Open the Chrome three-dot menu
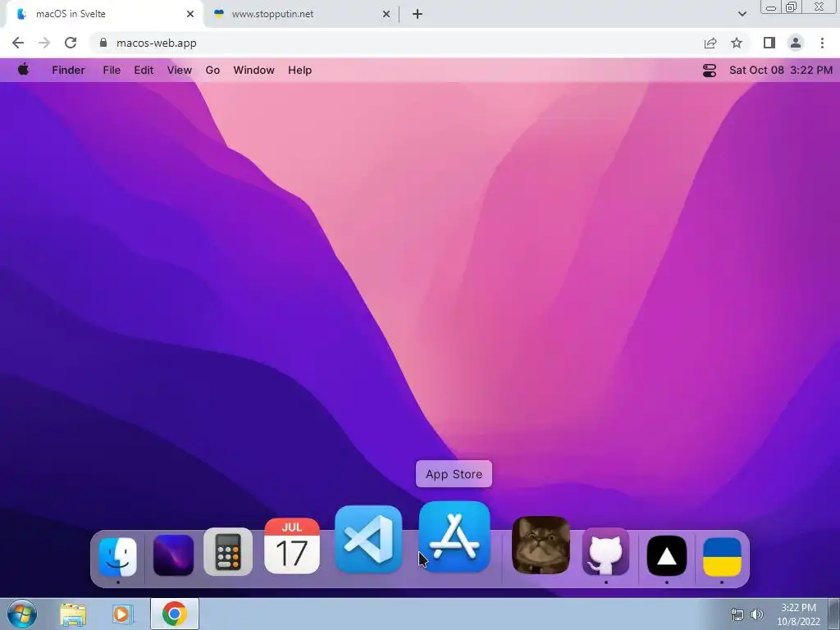This screenshot has width=840, height=630. pyautogui.click(x=822, y=43)
